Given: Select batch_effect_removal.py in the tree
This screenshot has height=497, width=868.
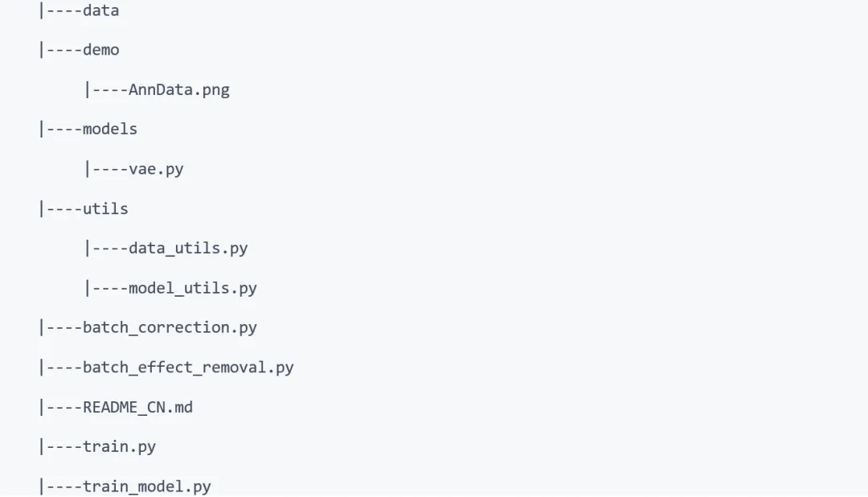Looking at the screenshot, I should coord(188,368).
